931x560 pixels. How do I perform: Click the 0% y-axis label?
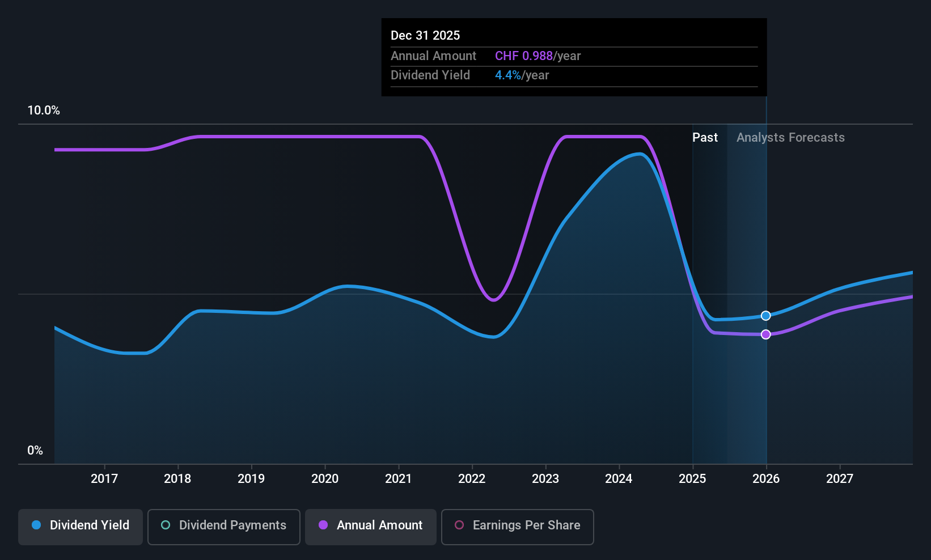pyautogui.click(x=35, y=451)
